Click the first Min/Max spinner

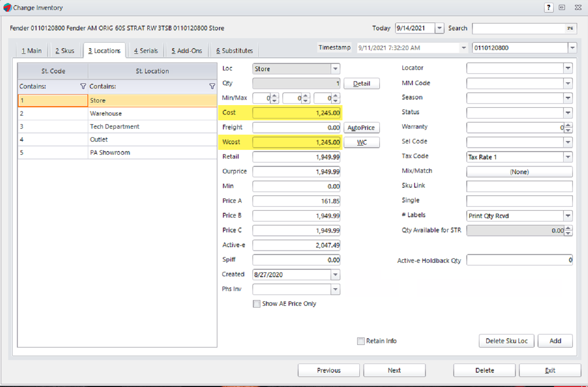click(x=274, y=99)
